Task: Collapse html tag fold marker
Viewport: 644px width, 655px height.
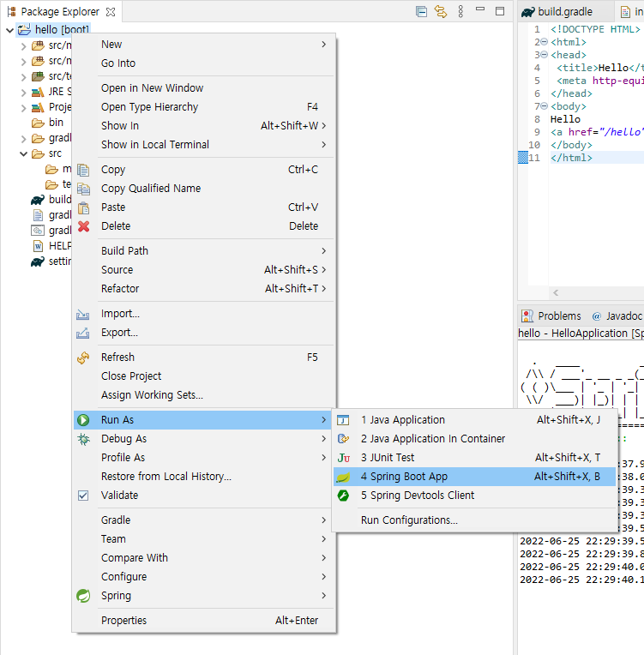Action: click(545, 42)
